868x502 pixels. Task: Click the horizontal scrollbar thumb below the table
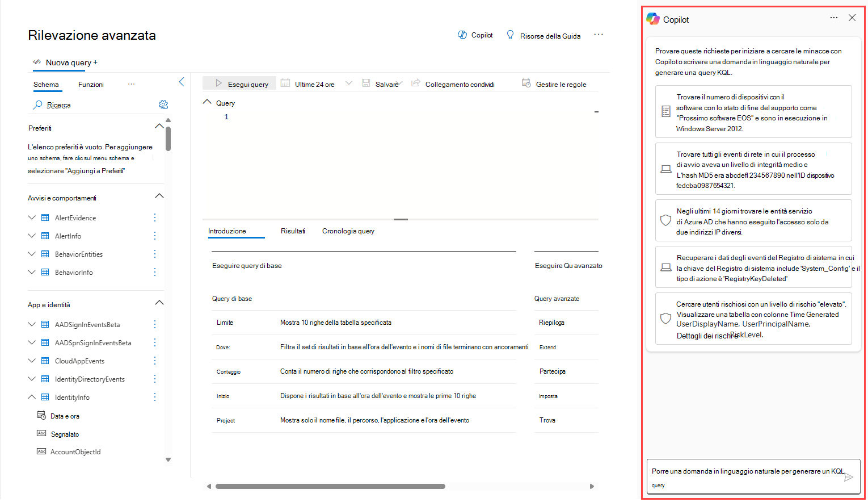pos(330,486)
